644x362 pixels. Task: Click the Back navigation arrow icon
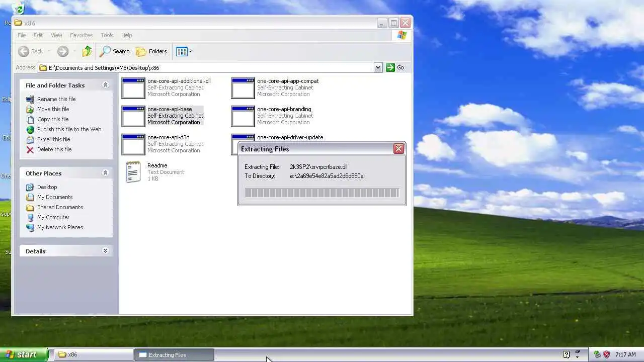24,51
